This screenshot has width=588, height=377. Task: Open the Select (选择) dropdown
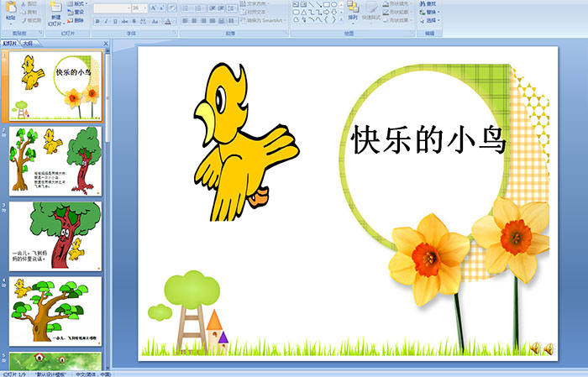[430, 20]
